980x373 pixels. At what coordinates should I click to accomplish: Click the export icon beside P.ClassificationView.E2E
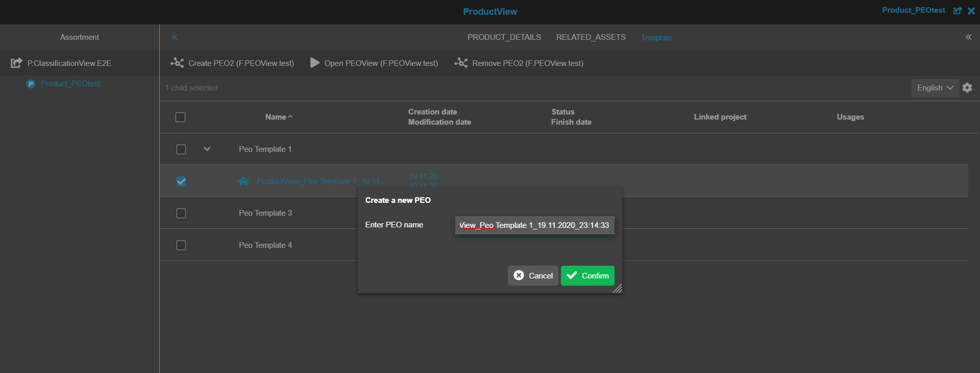16,63
